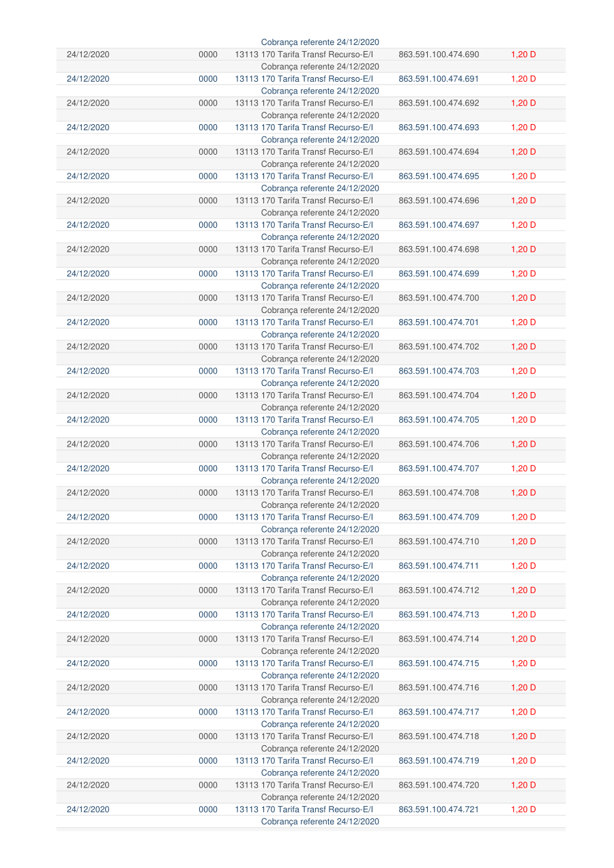Select the document number ending in 474.693
The height and width of the screenshot is (868, 614).
(x=438, y=128)
